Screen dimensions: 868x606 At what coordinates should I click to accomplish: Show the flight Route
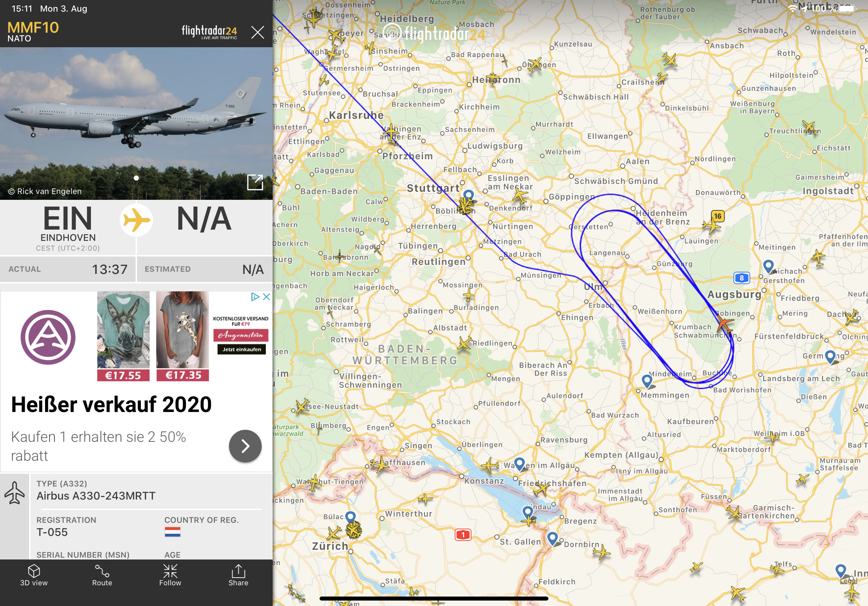click(x=102, y=576)
